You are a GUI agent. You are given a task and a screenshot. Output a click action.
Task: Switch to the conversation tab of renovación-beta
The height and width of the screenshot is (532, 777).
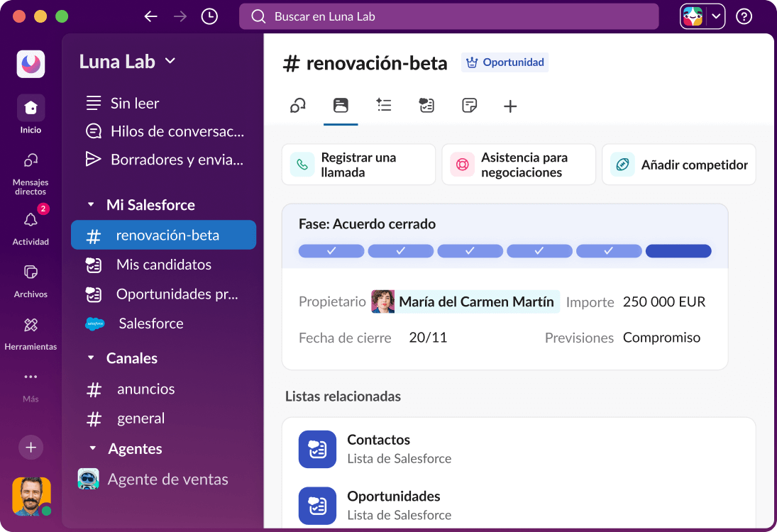tap(298, 106)
